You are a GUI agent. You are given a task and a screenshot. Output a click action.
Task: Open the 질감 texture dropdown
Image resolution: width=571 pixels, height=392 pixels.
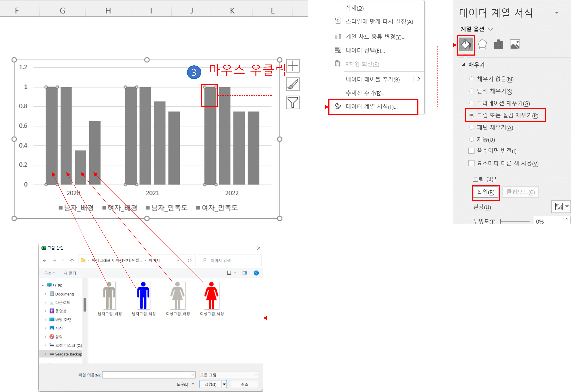561,207
